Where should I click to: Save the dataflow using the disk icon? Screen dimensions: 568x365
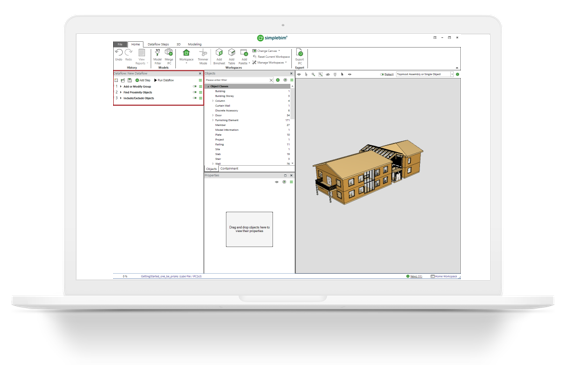point(129,80)
